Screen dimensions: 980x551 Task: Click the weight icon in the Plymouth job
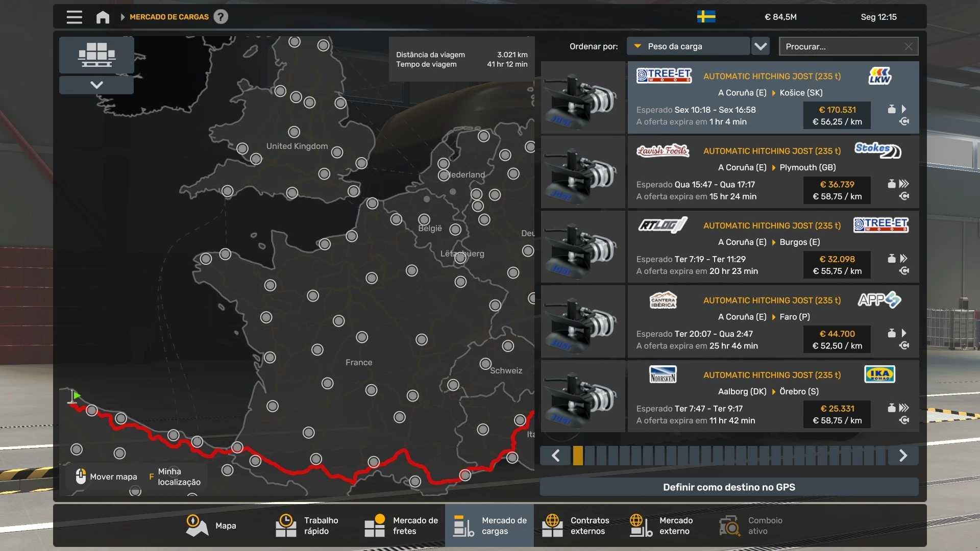tap(892, 184)
